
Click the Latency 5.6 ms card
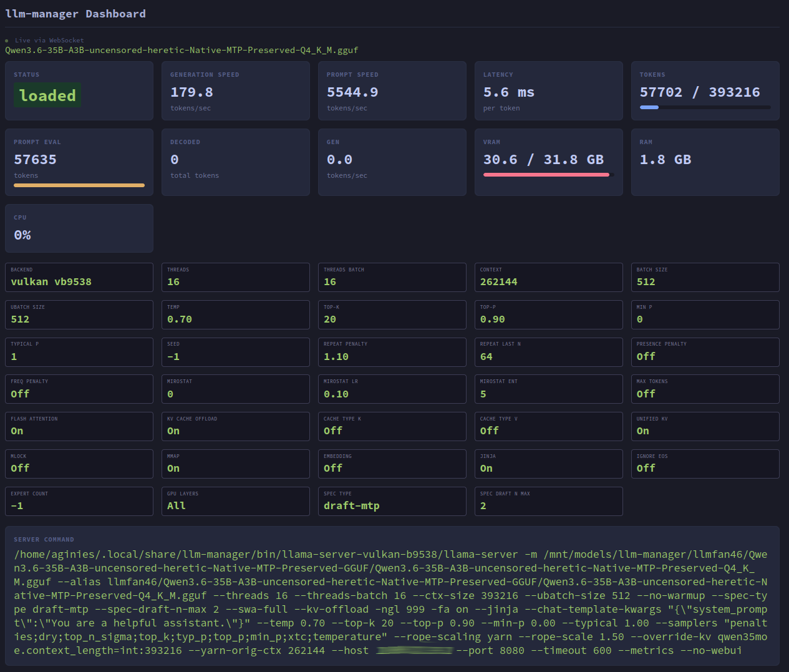[548, 90]
